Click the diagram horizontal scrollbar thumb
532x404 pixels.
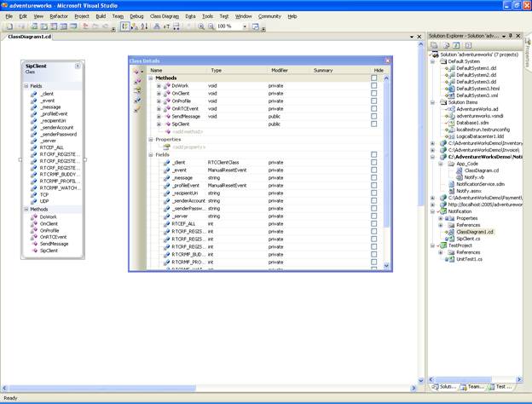click(102, 388)
